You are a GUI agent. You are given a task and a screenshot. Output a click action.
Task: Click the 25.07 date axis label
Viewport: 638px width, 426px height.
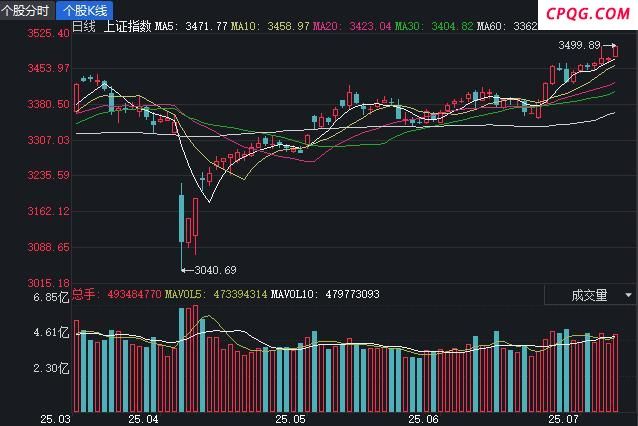coord(564,419)
